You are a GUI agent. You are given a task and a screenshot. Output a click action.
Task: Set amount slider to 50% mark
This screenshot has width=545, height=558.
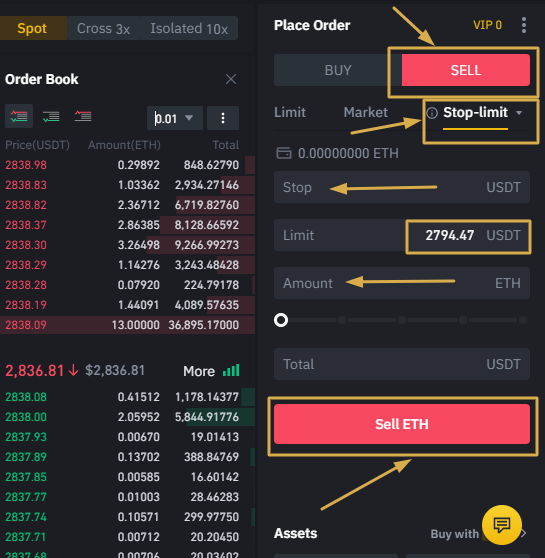[402, 320]
